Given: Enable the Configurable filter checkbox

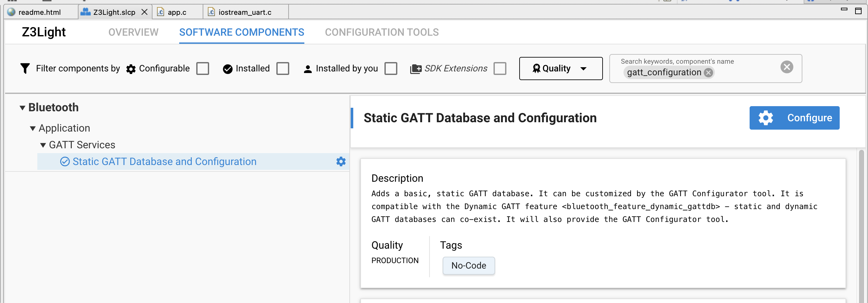Looking at the screenshot, I should (202, 69).
